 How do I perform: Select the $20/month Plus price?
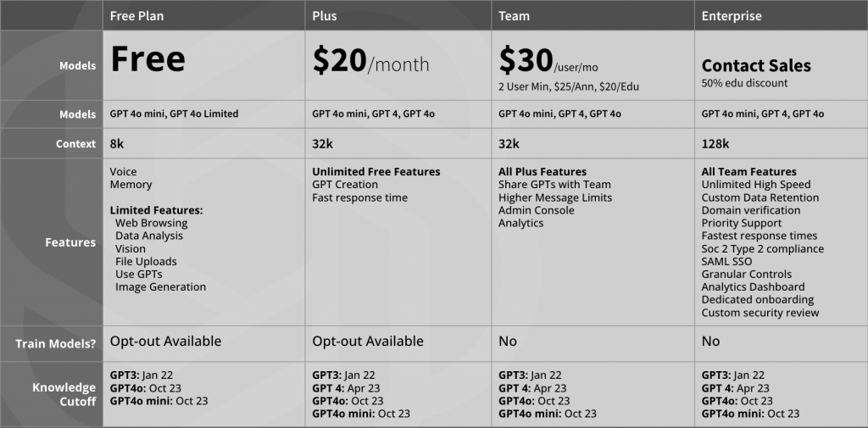coord(370,61)
